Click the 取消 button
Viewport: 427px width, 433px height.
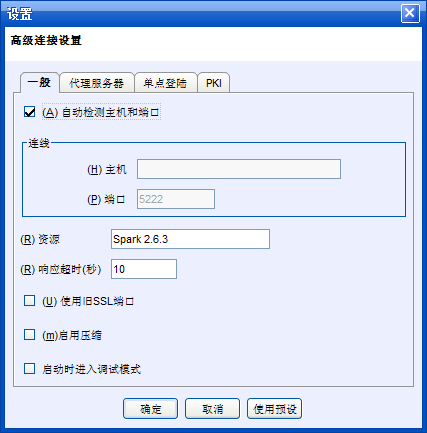pyautogui.click(x=212, y=408)
